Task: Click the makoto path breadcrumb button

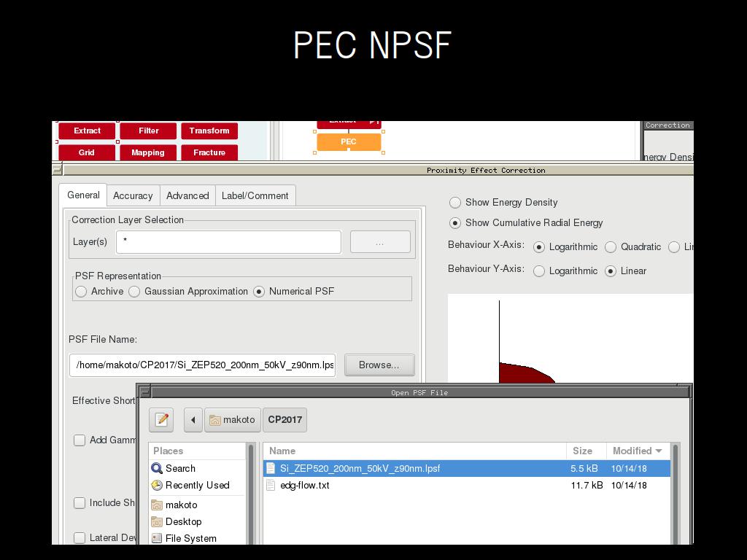Action: coord(233,419)
